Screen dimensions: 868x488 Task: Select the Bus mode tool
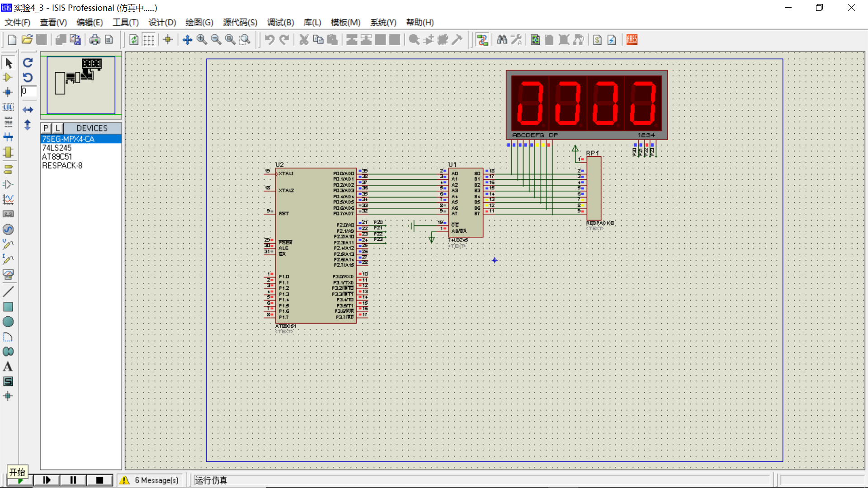[8, 137]
